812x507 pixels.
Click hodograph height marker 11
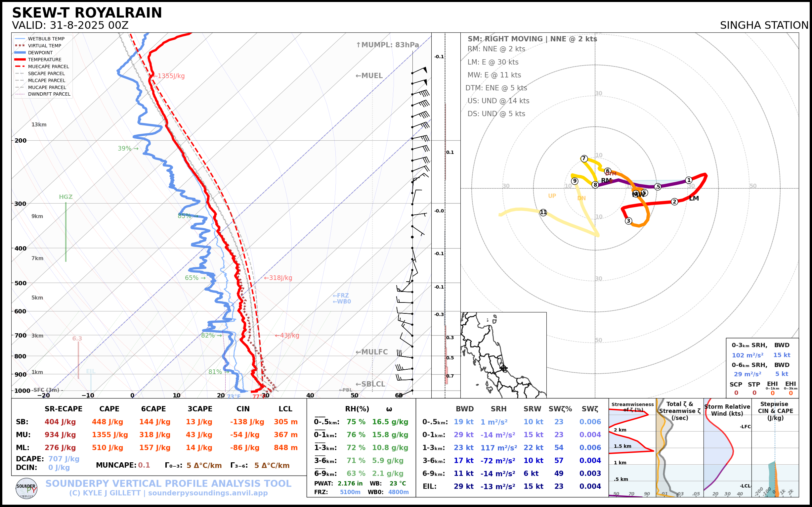pos(543,212)
